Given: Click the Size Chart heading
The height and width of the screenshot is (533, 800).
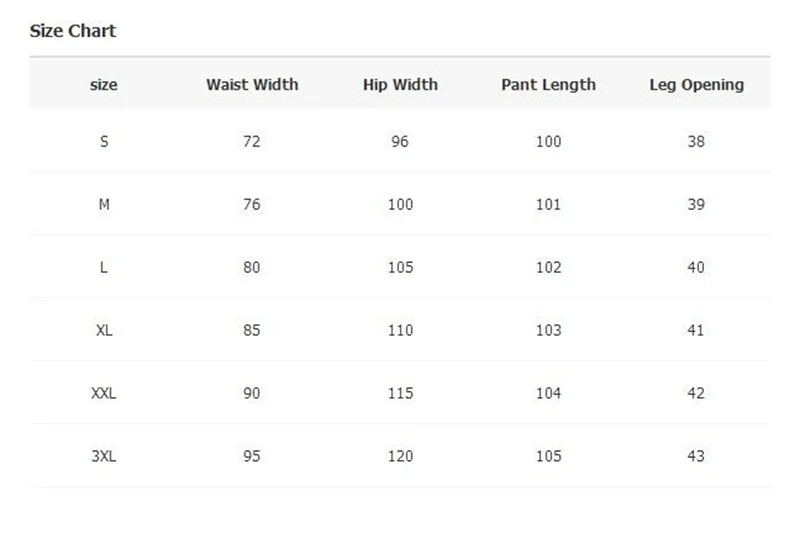Looking at the screenshot, I should (x=72, y=31).
